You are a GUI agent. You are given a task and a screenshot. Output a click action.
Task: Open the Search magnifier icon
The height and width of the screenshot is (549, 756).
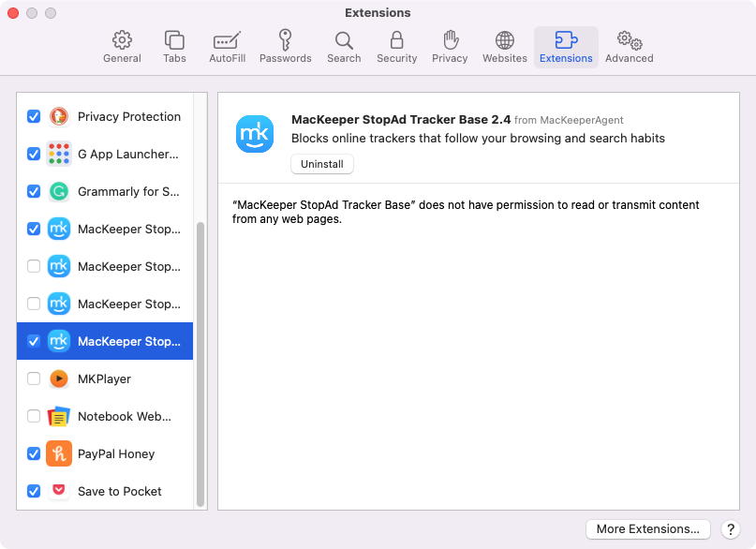point(344,40)
